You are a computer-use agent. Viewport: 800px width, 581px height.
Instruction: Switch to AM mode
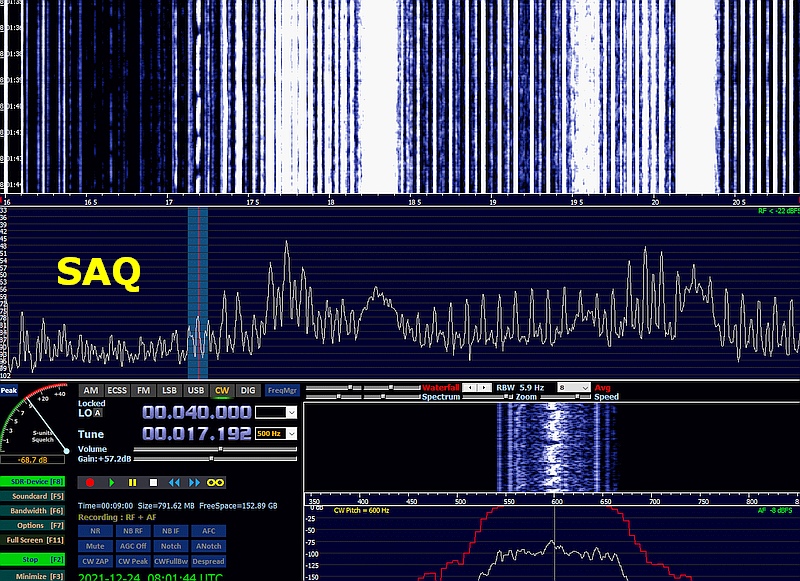point(91,391)
